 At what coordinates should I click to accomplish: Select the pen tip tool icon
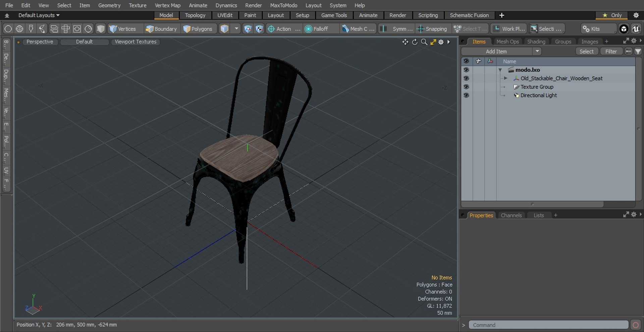(31, 29)
